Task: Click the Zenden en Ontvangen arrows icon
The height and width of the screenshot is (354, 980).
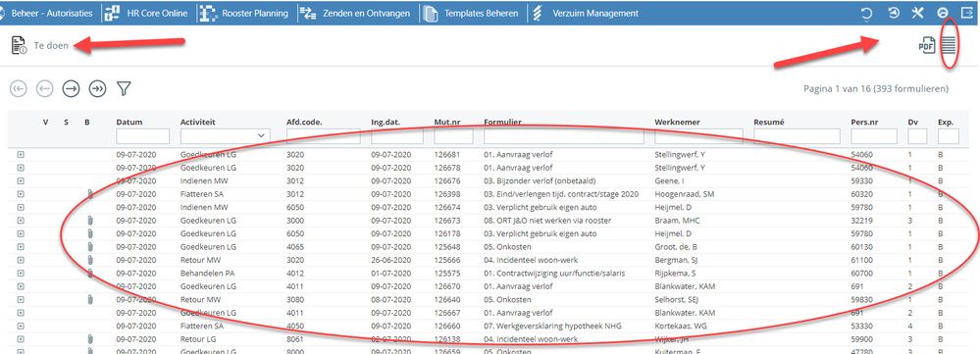Action: tap(307, 13)
